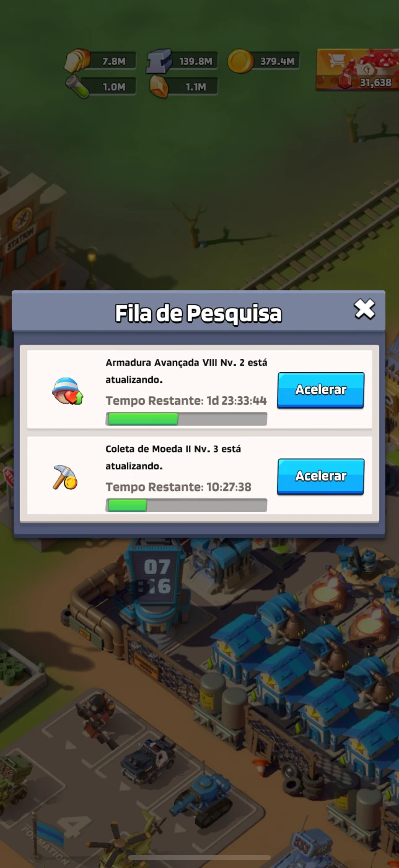Tap the green fuel vial icon
This screenshot has width=399, height=868.
(x=77, y=86)
